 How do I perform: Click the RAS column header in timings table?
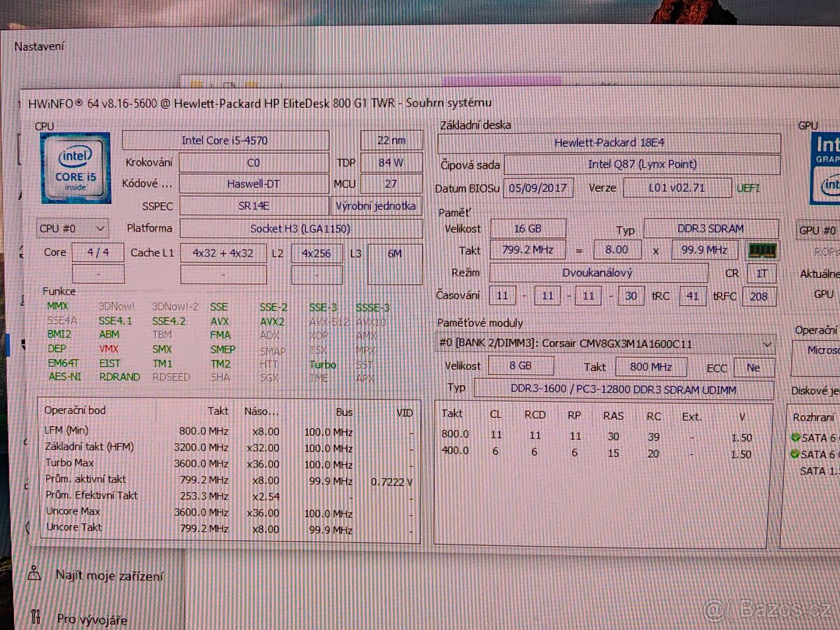click(613, 415)
